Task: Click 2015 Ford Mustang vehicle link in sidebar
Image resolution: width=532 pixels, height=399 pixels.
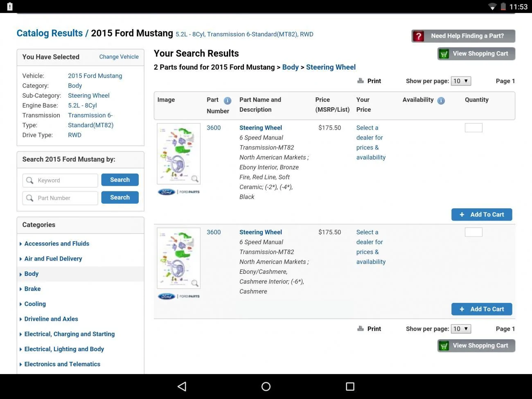Action: click(x=95, y=76)
